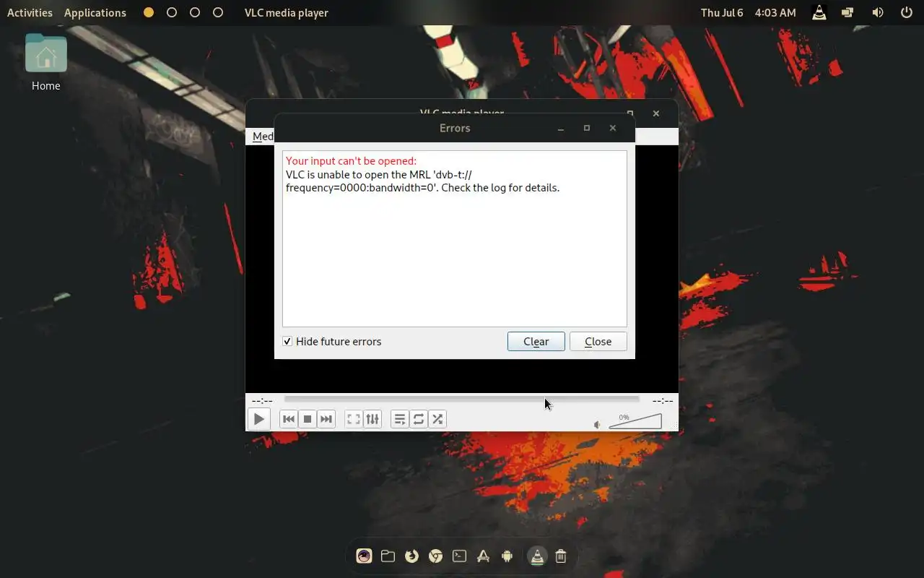
Task: Launch the Android app in dock
Action: pos(507,556)
